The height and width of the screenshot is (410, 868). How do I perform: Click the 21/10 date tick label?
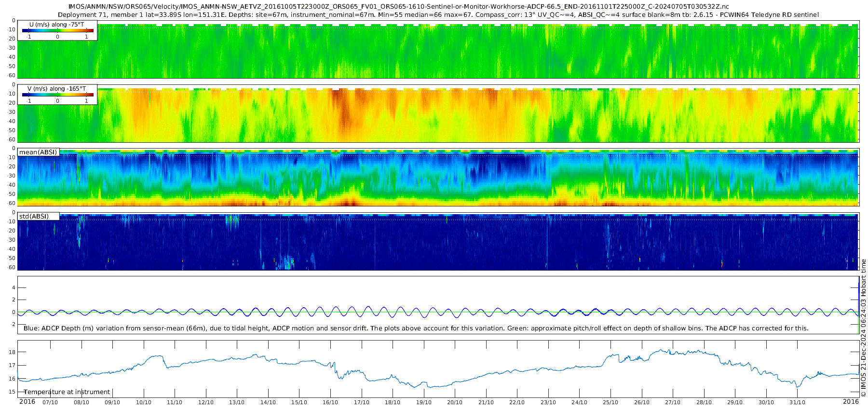486,402
